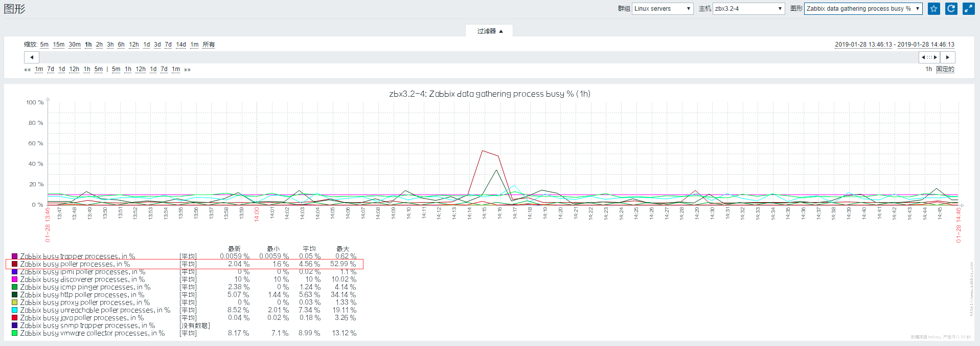Click the »» jump-to-end arrows
Viewport: 980px width, 346px height.
point(188,70)
